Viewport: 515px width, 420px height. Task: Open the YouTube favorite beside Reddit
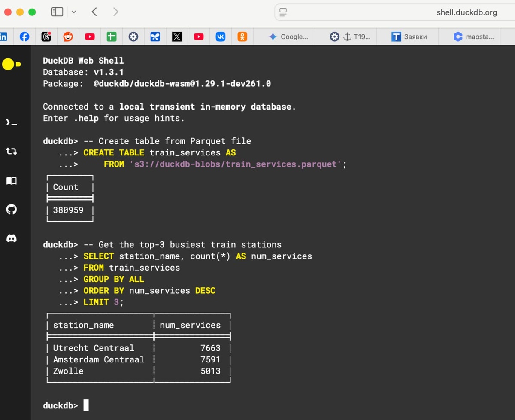coord(90,37)
